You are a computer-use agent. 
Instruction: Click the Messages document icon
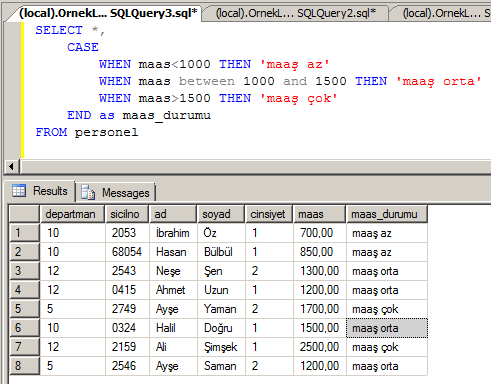tap(88, 192)
